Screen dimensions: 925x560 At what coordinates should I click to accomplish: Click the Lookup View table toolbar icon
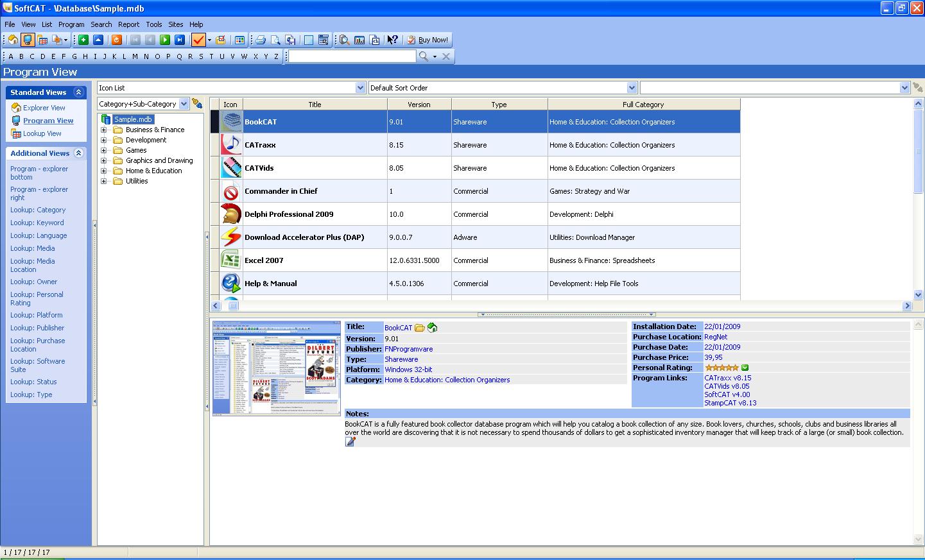point(42,40)
